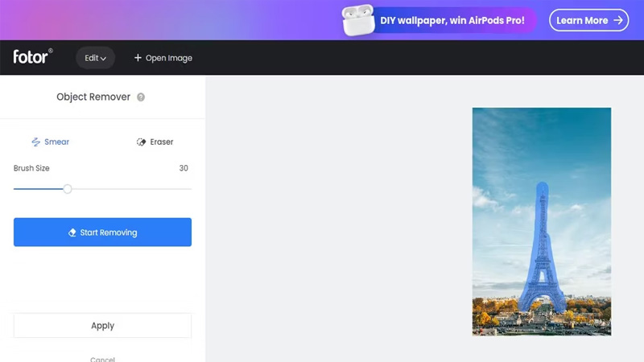644x362 pixels.
Task: Click the Cancel link below Apply
Action: (102, 359)
